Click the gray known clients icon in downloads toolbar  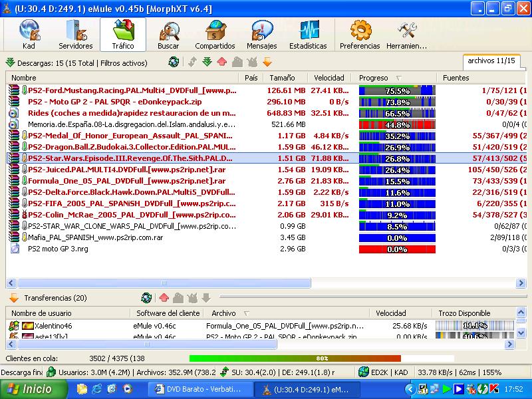[x=252, y=62]
